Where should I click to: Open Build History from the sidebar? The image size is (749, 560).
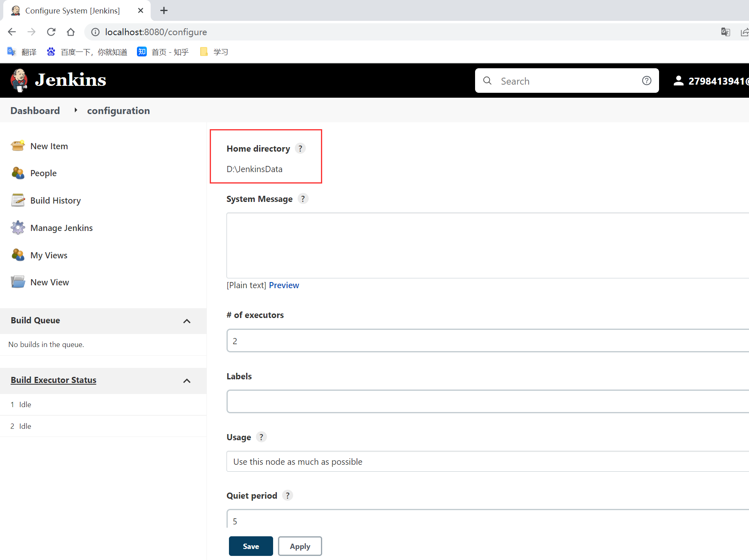click(x=17, y=200)
